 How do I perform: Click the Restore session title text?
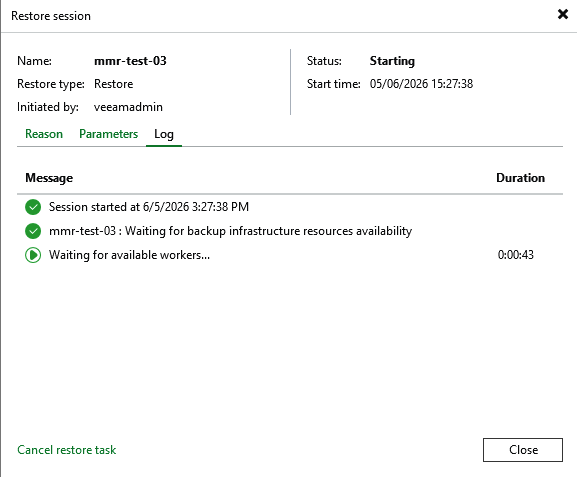click(51, 16)
